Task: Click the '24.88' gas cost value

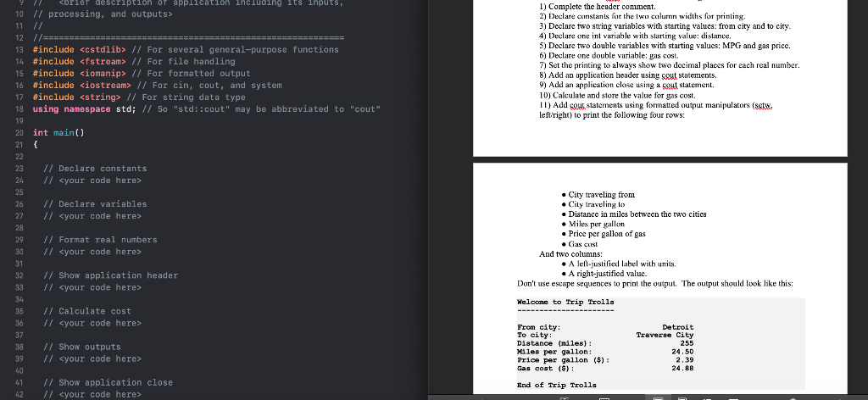Action: point(682,369)
